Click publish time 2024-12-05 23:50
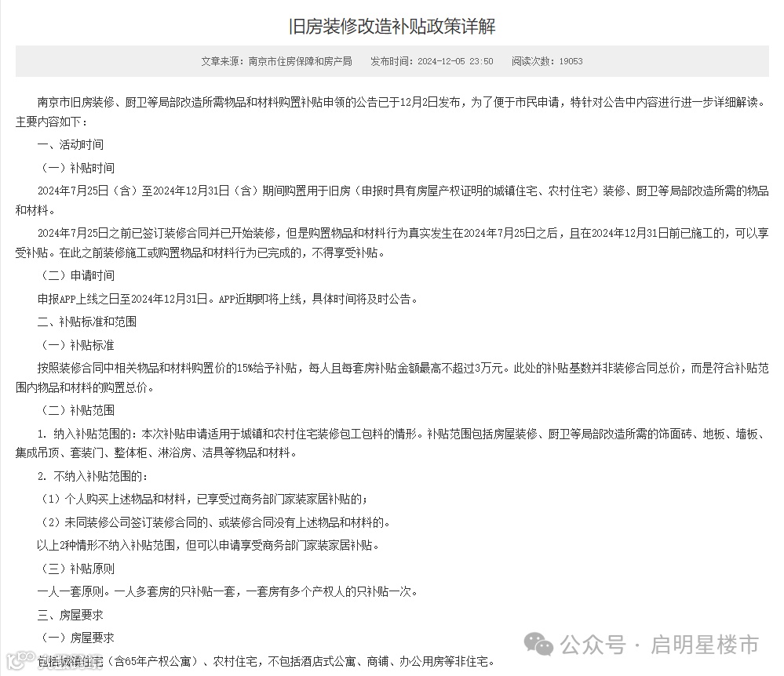This screenshot has width=784, height=676. click(x=455, y=61)
